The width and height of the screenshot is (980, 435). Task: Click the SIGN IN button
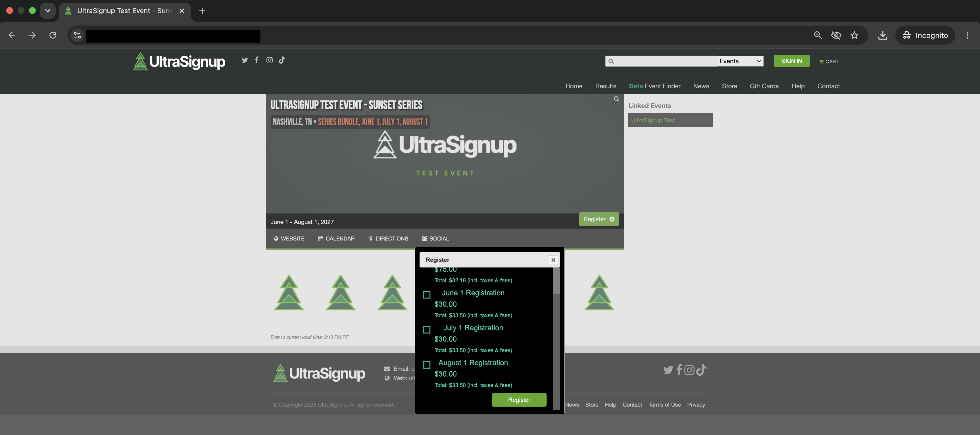click(x=791, y=61)
